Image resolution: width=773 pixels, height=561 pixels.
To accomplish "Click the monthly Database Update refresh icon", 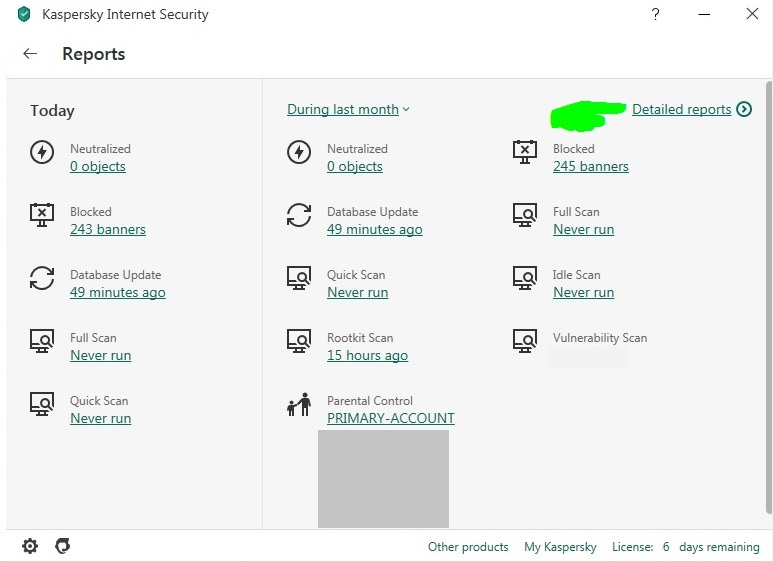I will tap(299, 215).
